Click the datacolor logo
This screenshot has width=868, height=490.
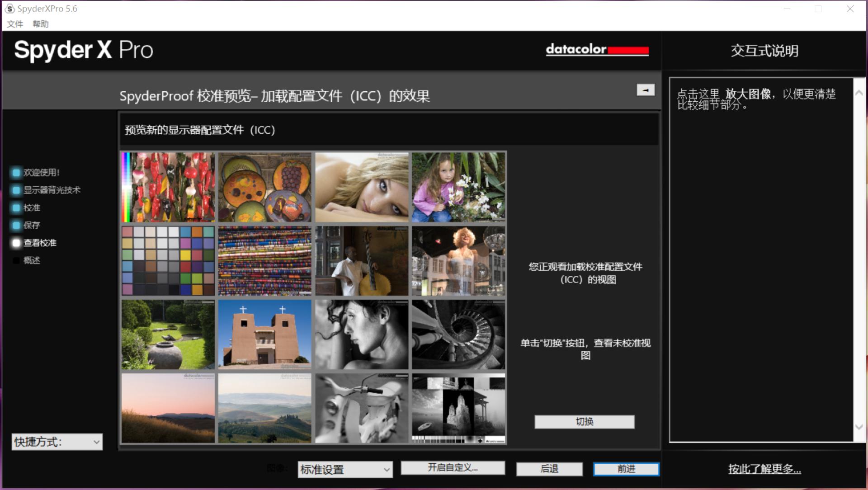click(597, 50)
